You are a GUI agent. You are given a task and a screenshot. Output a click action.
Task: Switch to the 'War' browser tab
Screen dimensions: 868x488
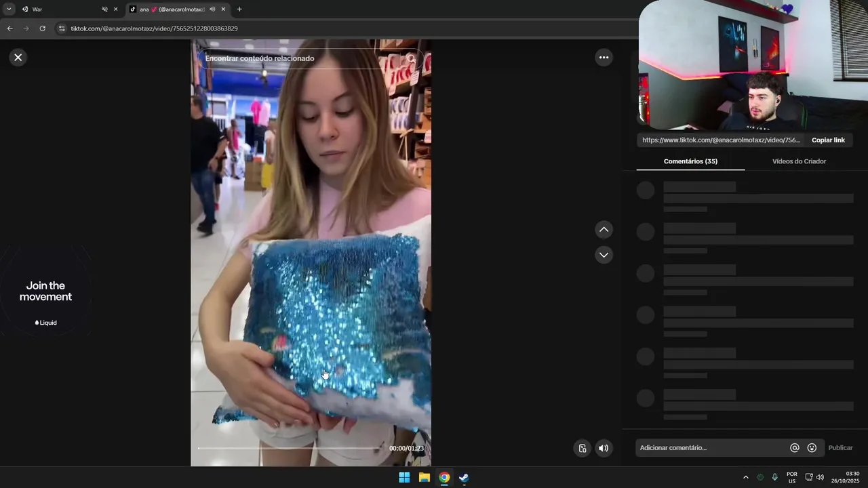[61, 9]
